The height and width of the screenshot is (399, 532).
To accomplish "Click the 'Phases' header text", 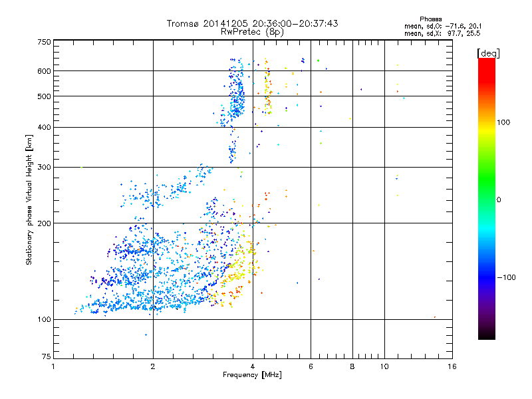I will [x=430, y=19].
